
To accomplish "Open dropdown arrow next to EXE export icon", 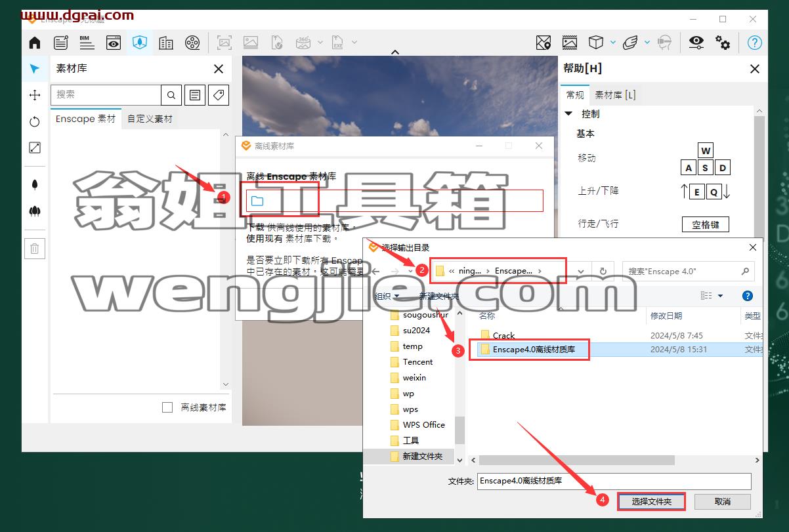I will coord(354,43).
